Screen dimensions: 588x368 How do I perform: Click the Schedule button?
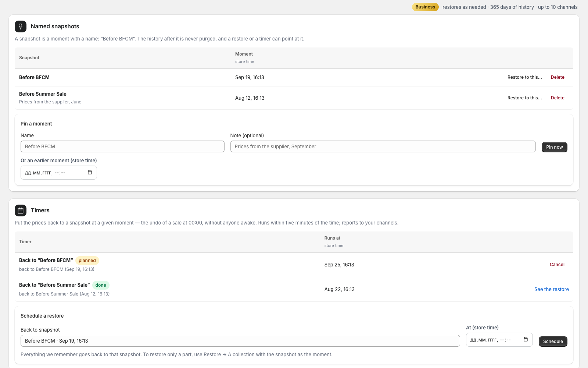pos(553,342)
